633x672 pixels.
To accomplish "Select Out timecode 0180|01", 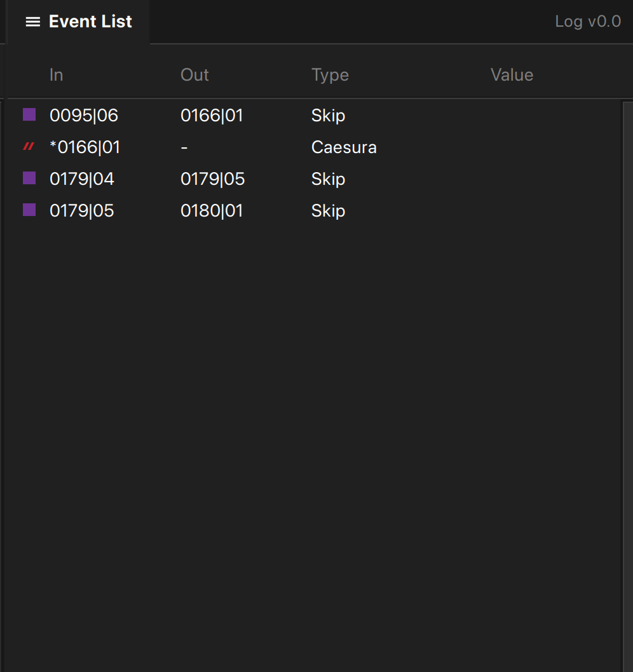I will [212, 210].
